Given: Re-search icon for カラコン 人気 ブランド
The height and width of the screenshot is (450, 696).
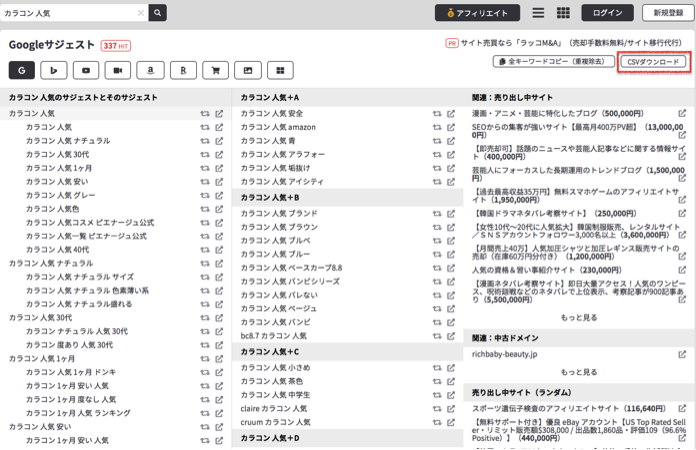Looking at the screenshot, I should click(437, 213).
